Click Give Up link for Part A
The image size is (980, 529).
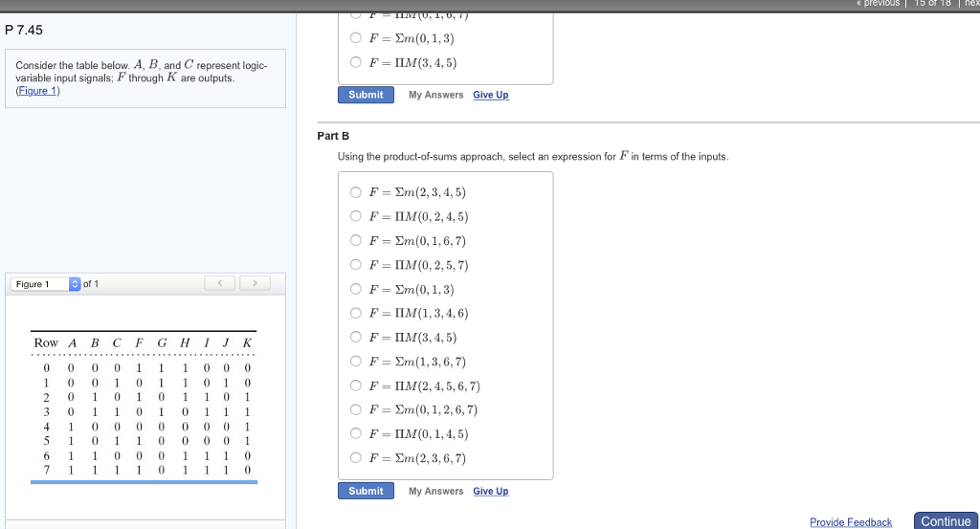tap(491, 95)
